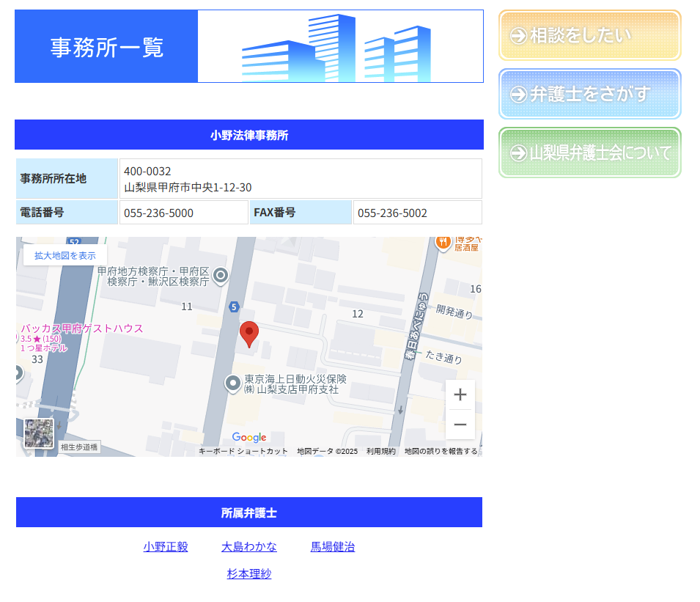The width and height of the screenshot is (700, 602).
Task: Open 山梨県弁護士会について page
Action: [x=590, y=153]
